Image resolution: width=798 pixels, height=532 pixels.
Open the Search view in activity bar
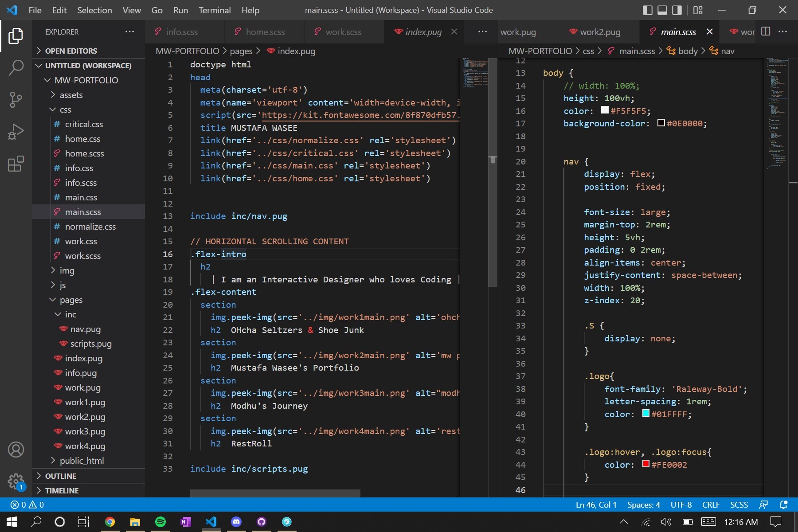(16, 68)
